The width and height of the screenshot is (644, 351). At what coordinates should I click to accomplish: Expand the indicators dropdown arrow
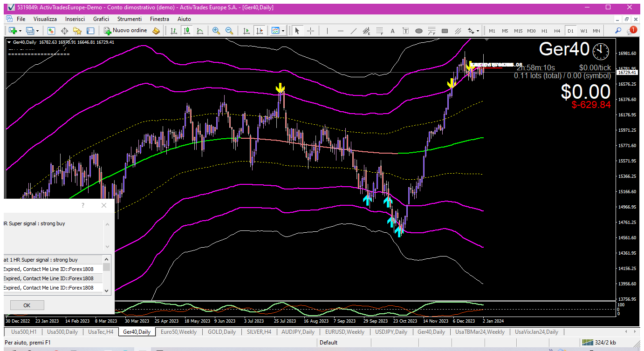[283, 31]
